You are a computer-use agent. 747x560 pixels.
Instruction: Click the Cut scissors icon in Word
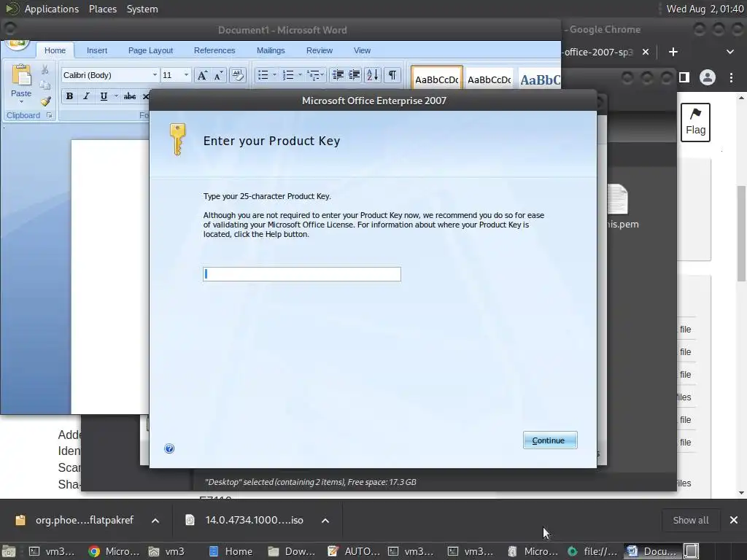(44, 70)
